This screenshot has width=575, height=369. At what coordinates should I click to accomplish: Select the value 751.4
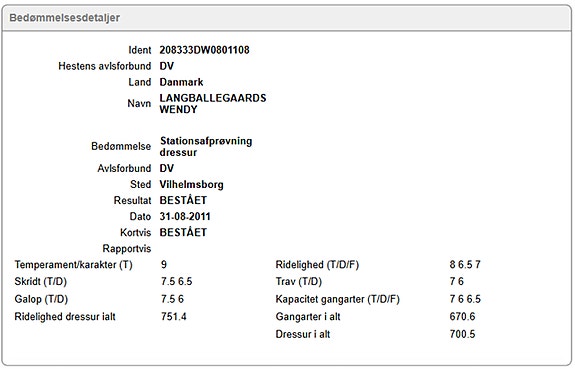point(173,316)
